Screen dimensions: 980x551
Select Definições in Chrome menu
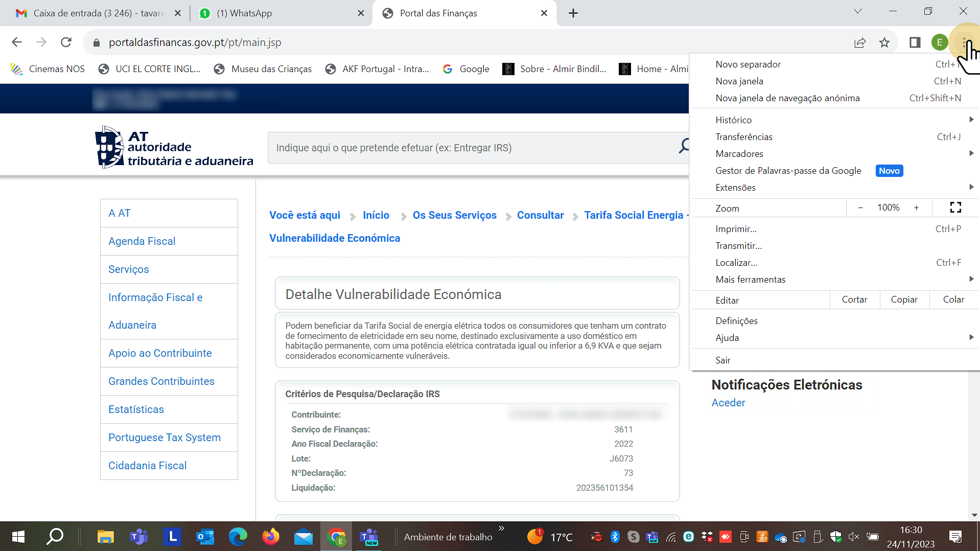click(736, 321)
